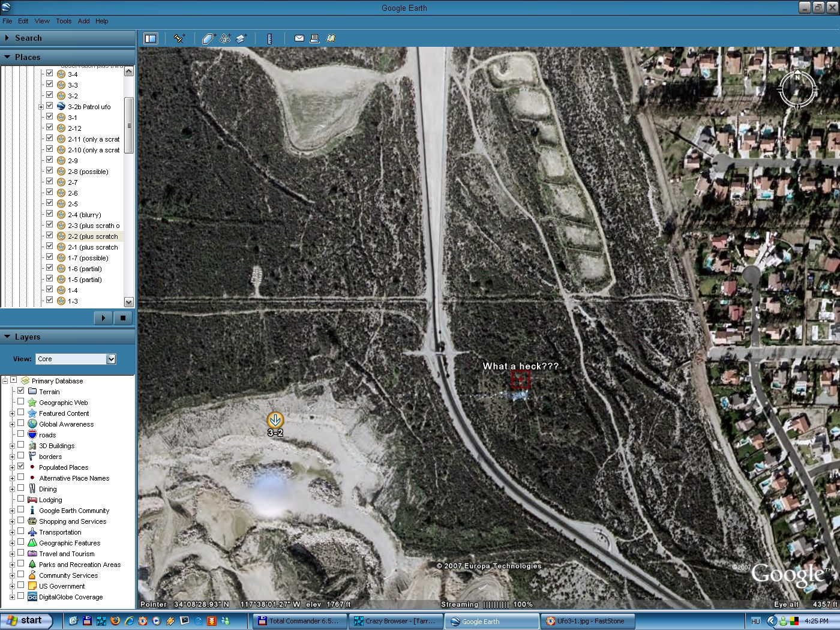Click the Global Awareness globe icon

32,424
